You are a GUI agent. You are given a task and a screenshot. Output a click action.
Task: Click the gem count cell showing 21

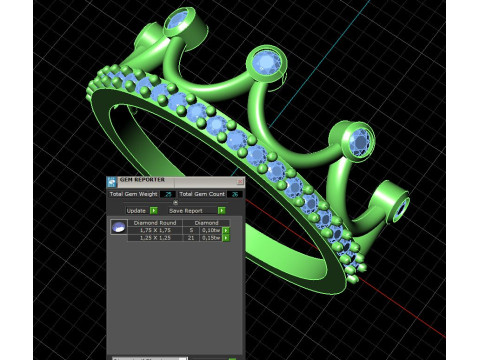click(x=191, y=238)
